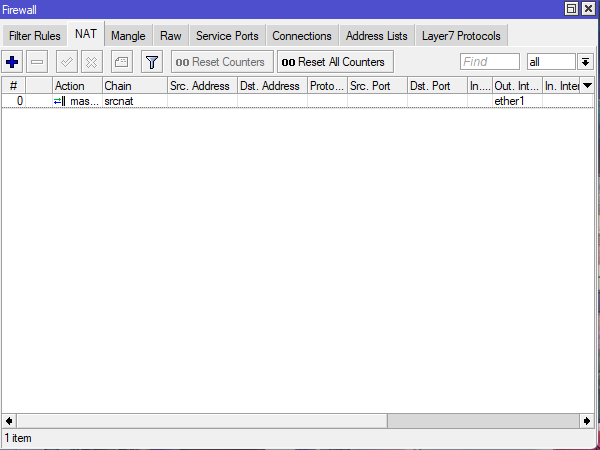Screen dimensions: 600x450
Task: Select the srcnat chain cell
Action: 135,101
